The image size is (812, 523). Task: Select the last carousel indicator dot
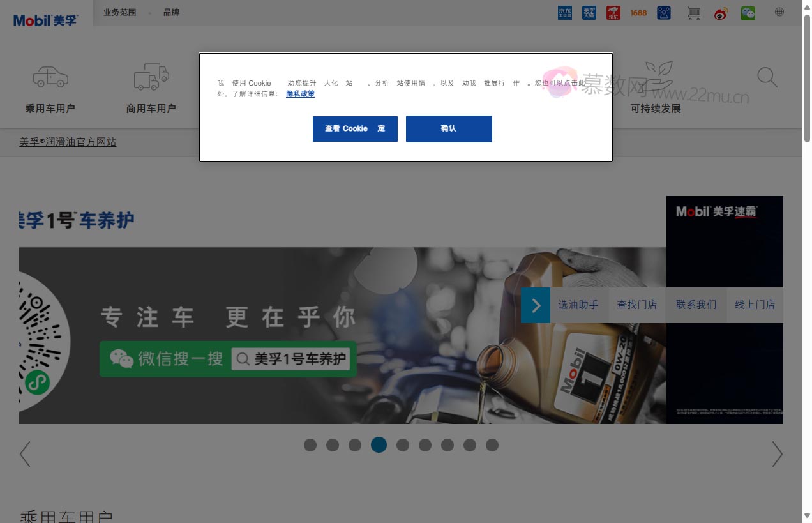(492, 445)
